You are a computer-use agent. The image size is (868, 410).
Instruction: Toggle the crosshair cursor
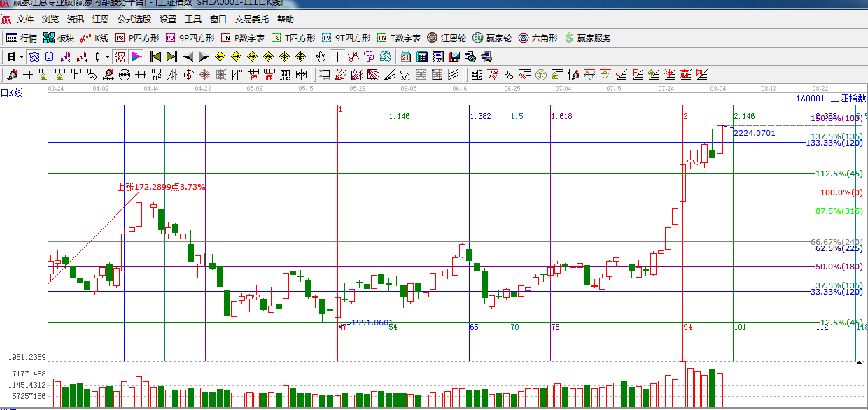[x=337, y=57]
